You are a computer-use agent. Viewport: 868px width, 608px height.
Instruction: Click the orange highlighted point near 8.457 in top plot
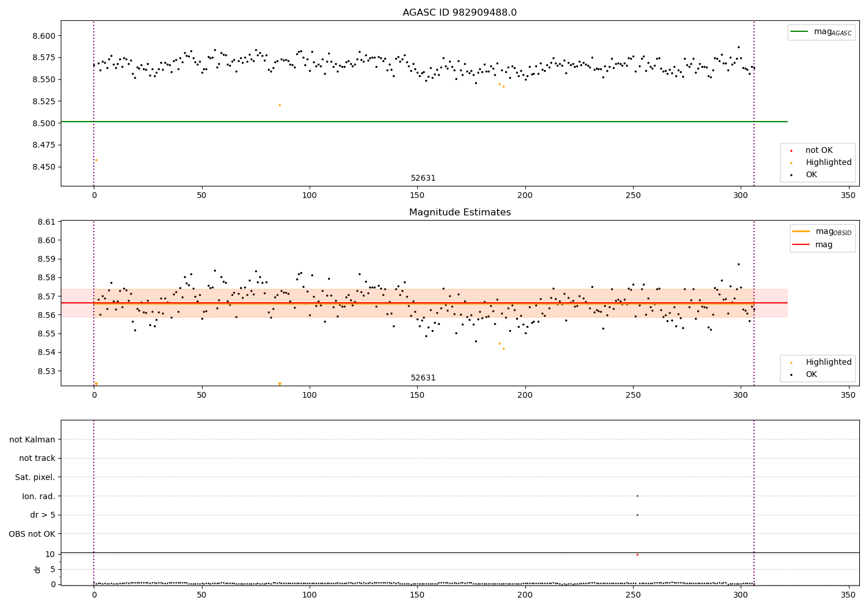point(96,160)
